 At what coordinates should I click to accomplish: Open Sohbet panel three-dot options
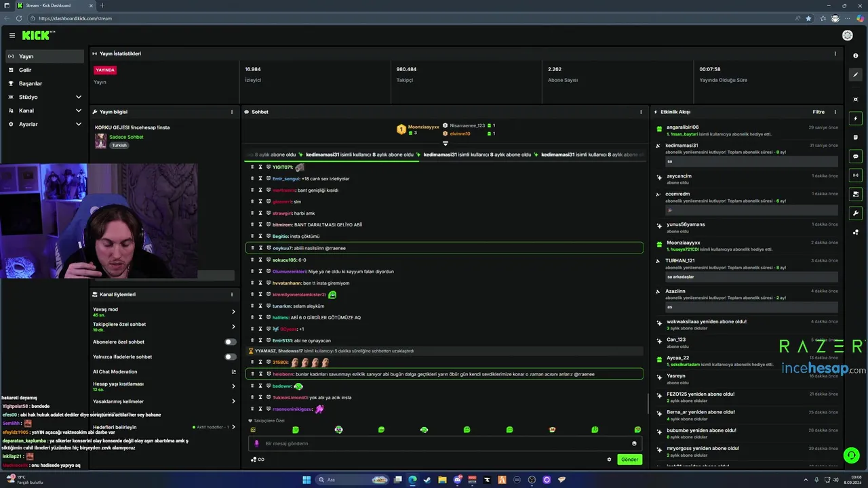point(641,112)
